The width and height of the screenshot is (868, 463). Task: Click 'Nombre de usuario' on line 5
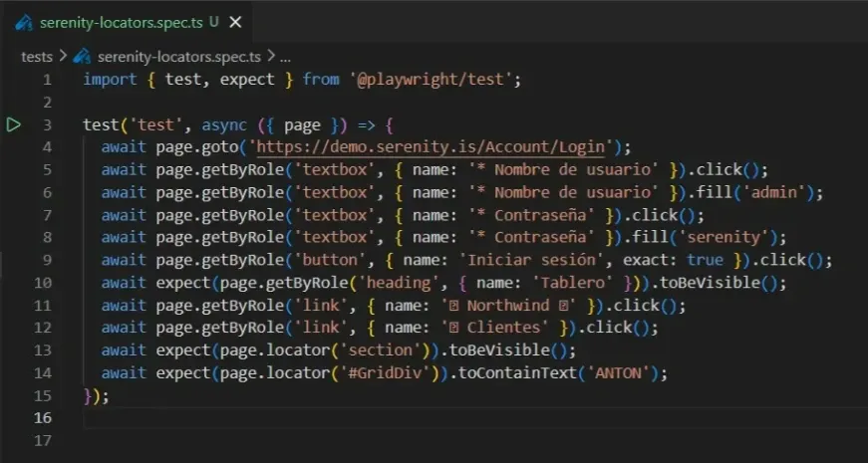(573, 170)
